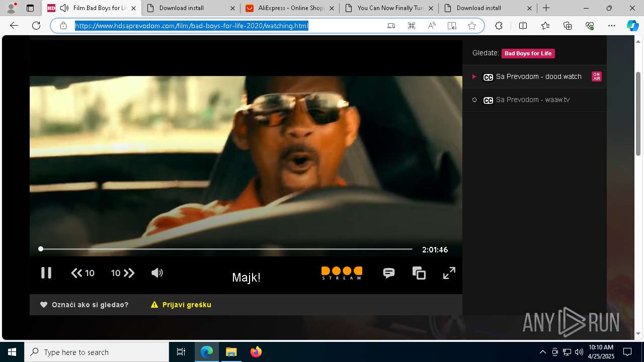The image size is (644, 362).
Task: Open File Explorer from taskbar
Action: point(231,352)
